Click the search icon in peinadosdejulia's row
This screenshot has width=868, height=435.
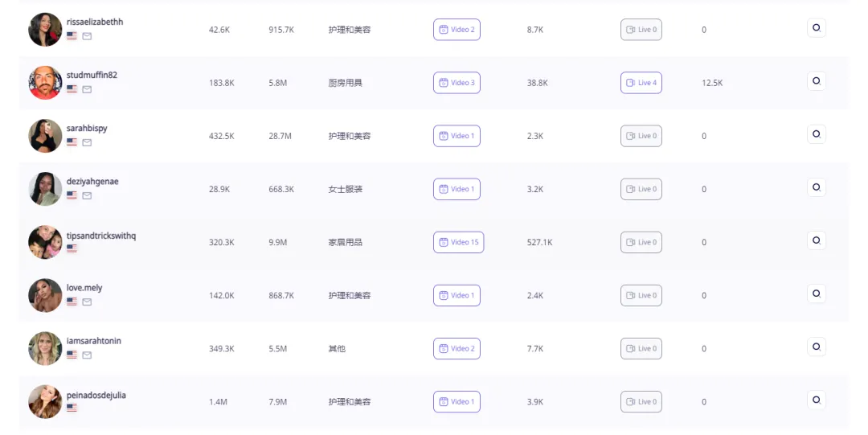pos(816,400)
